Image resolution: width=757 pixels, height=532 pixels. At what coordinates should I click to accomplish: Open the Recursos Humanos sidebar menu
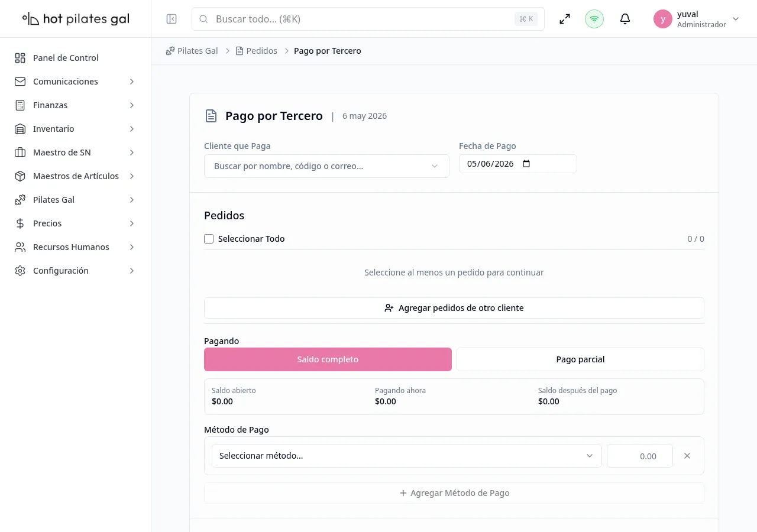(x=75, y=247)
